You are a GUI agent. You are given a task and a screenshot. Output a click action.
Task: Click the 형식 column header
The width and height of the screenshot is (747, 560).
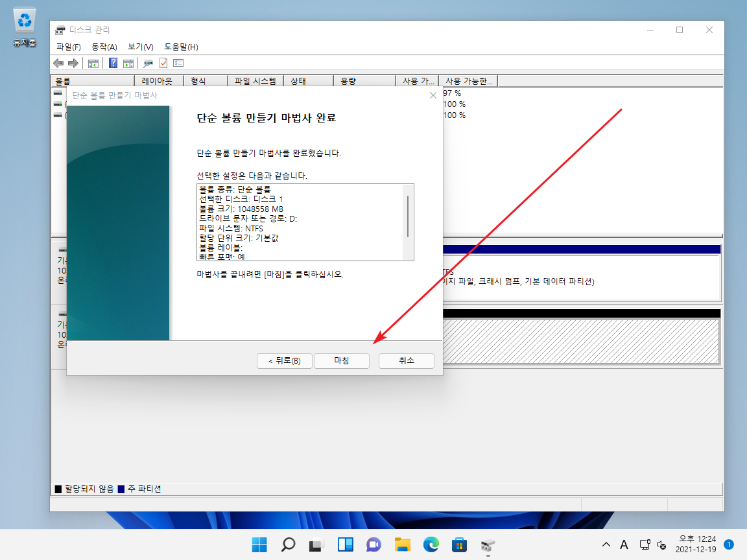[206, 81]
